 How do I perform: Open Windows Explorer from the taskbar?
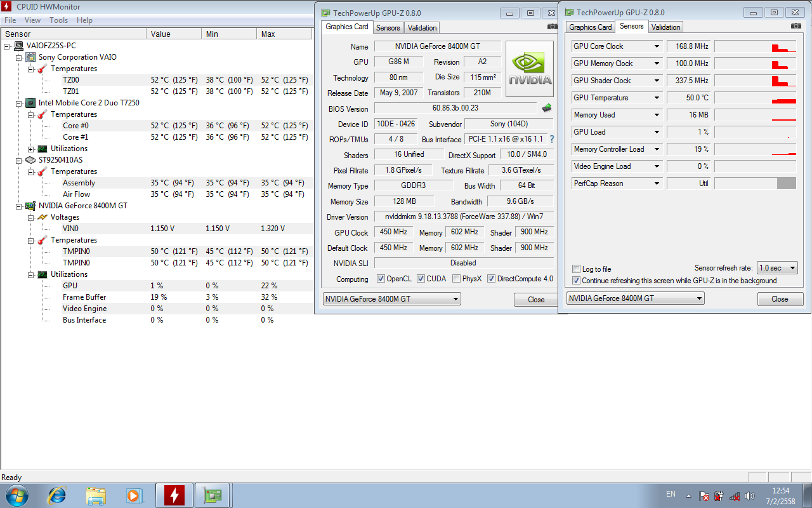pyautogui.click(x=96, y=495)
